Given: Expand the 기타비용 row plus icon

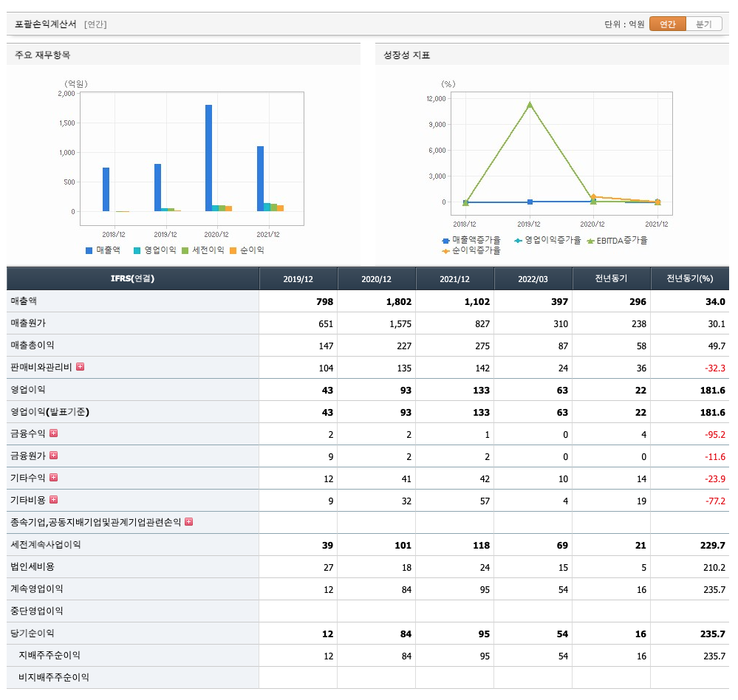Looking at the screenshot, I should pyautogui.click(x=54, y=499).
